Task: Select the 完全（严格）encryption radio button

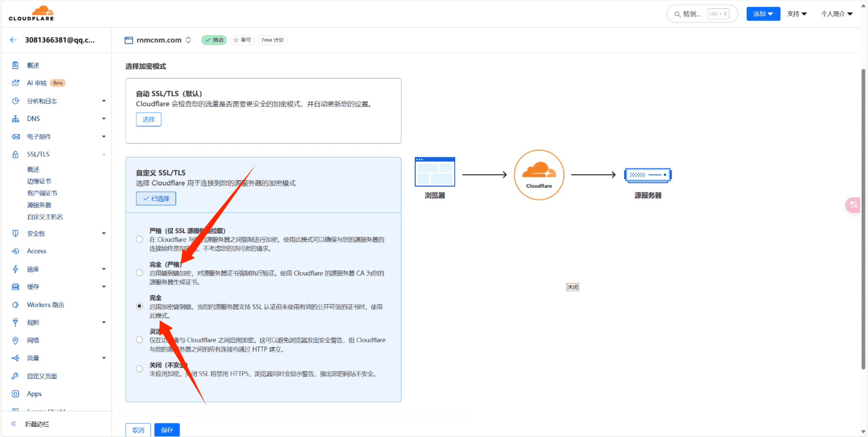Action: pyautogui.click(x=139, y=272)
